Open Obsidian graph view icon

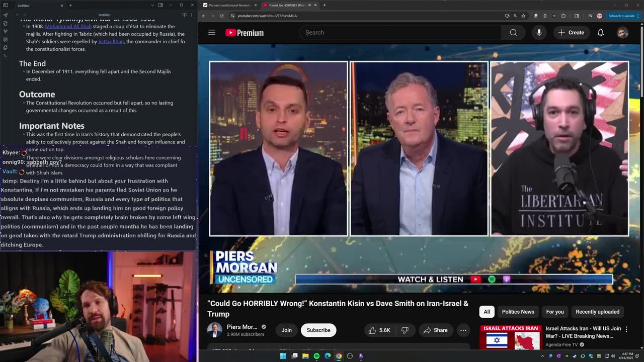5,31
